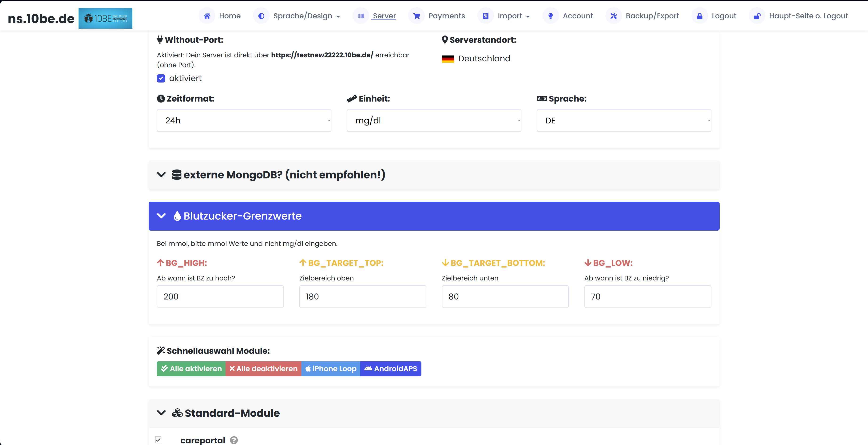This screenshot has width=868, height=445.
Task: Open the Server settings via the barcode icon
Action: (361, 16)
